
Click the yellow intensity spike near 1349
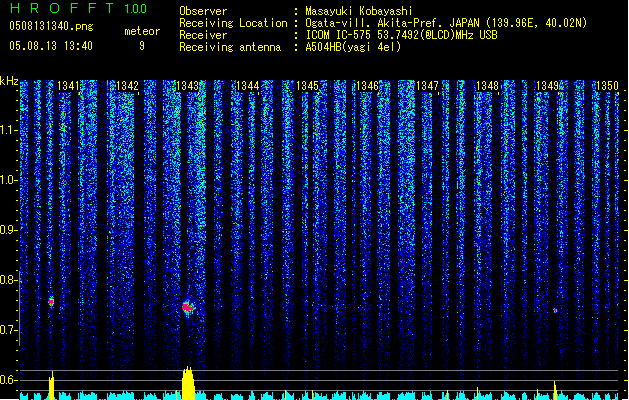(x=555, y=390)
